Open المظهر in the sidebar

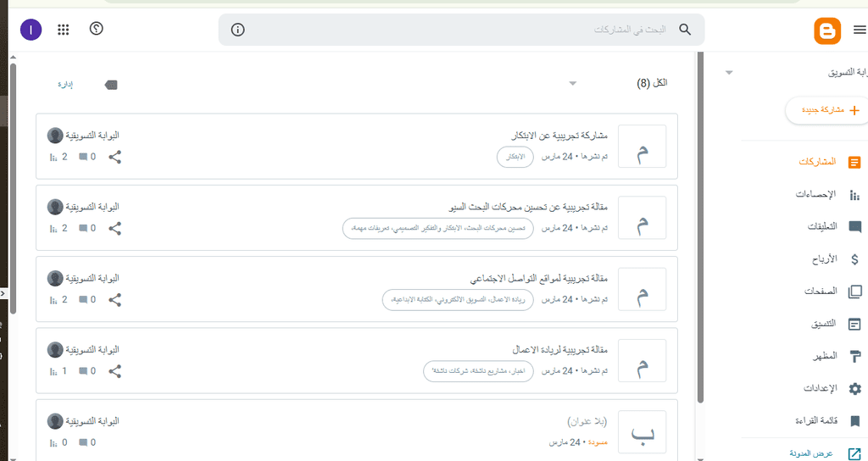click(x=837, y=356)
